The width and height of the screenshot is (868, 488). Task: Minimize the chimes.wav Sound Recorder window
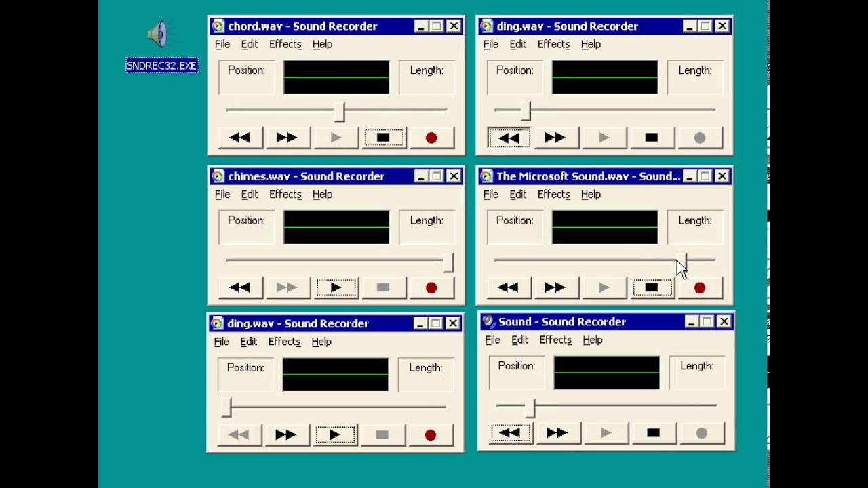(421, 176)
